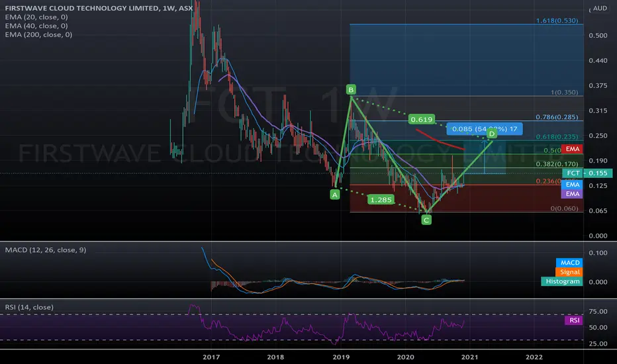Click the 2019 label on time axis
Viewport: 617px width, 364px height.
341,357
